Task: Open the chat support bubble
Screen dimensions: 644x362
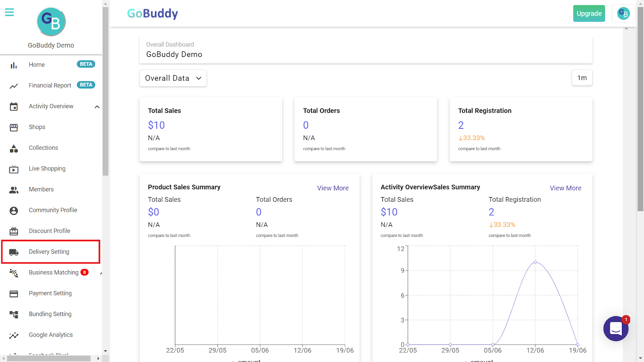Action: click(616, 329)
